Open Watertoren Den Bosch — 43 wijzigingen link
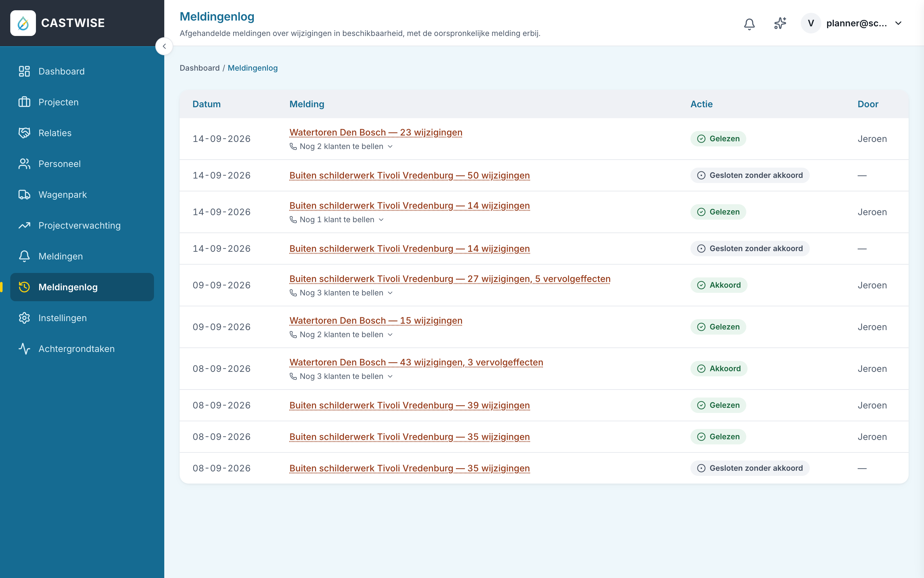The image size is (924, 578). pos(416,363)
